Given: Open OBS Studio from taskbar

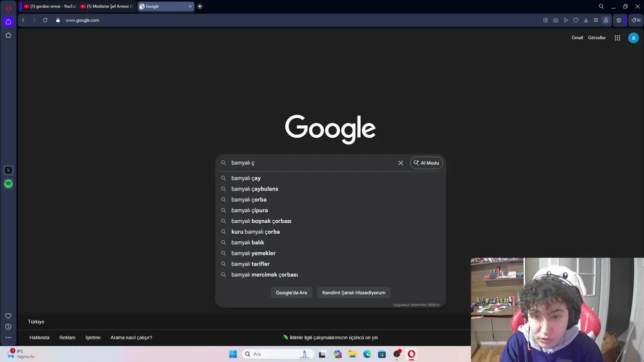Looking at the screenshot, I should 397,354.
